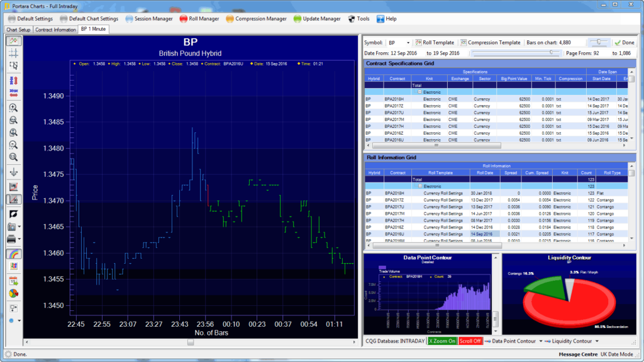Viewport: 644px width, 362px height.
Task: Click the Roll Date column header
Action: pos(485,173)
